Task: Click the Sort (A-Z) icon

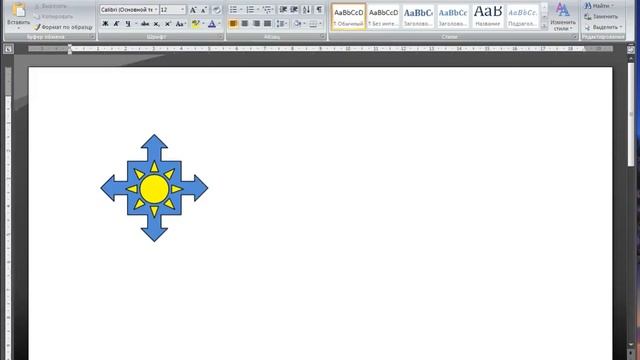Action: click(x=307, y=9)
